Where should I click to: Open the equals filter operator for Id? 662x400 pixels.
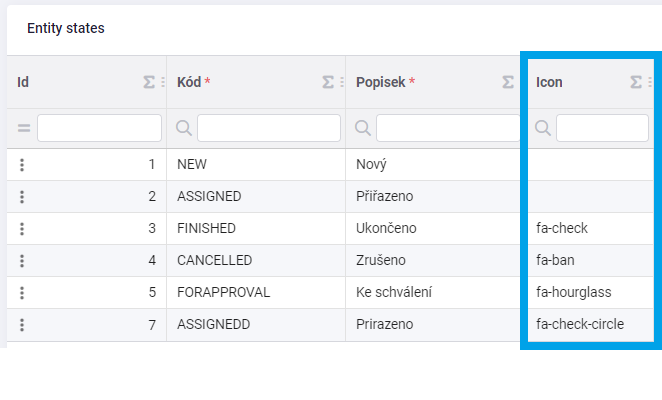(x=24, y=128)
